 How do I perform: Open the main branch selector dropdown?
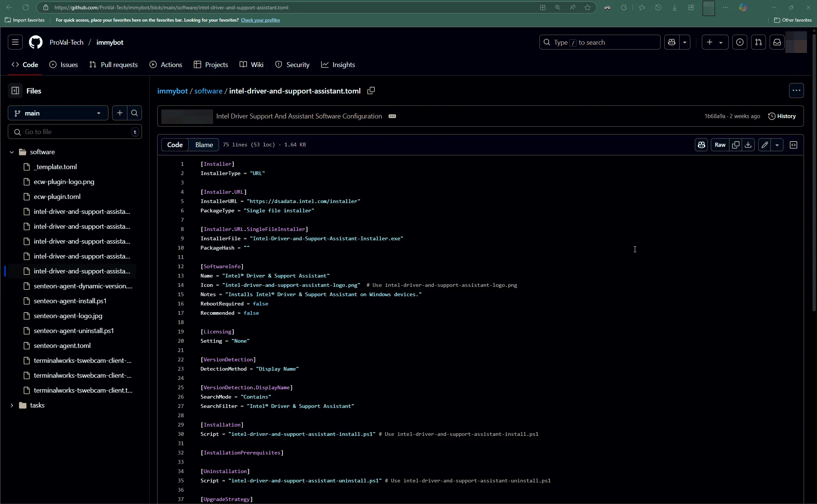tap(58, 113)
